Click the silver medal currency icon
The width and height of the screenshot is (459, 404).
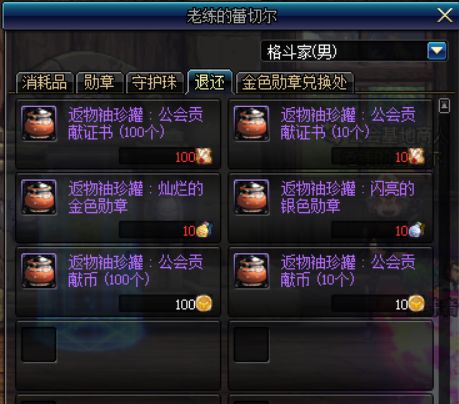416,230
